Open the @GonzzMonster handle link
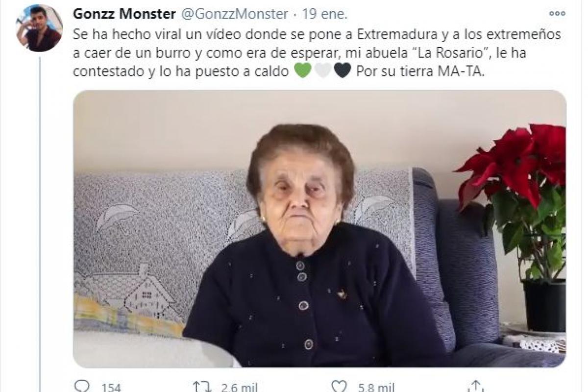588x392 pixels. pyautogui.click(x=235, y=14)
